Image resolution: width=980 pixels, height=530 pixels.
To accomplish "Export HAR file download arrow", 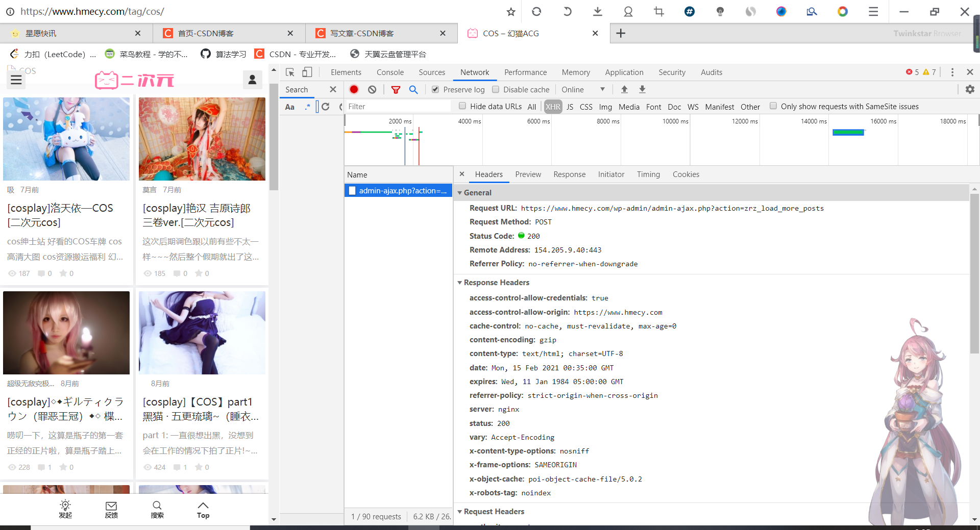I will click(642, 89).
